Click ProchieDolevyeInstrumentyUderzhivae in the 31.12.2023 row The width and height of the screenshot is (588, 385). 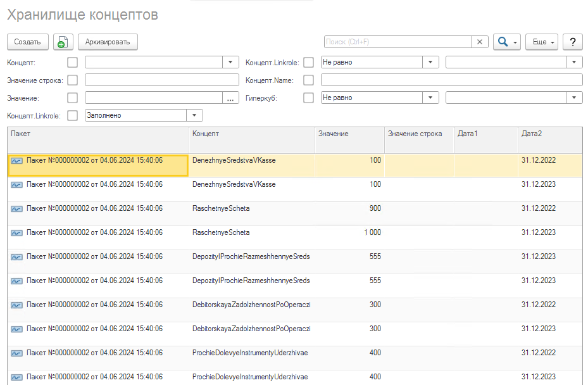click(250, 377)
